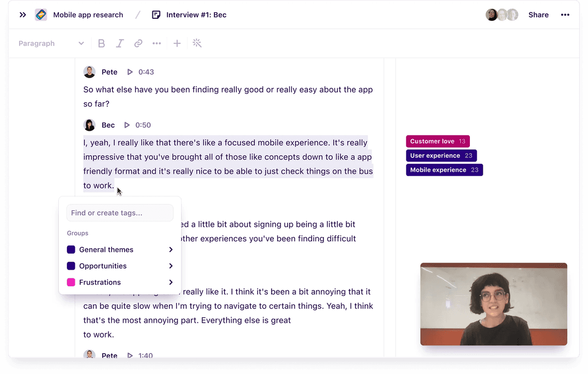Select the Frustrations tag group

(x=100, y=282)
